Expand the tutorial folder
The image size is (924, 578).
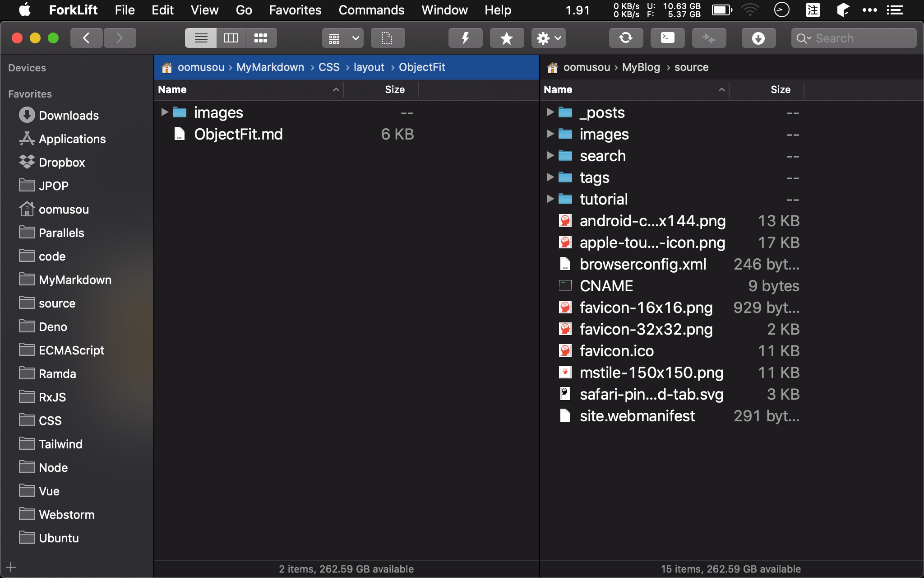[550, 199]
